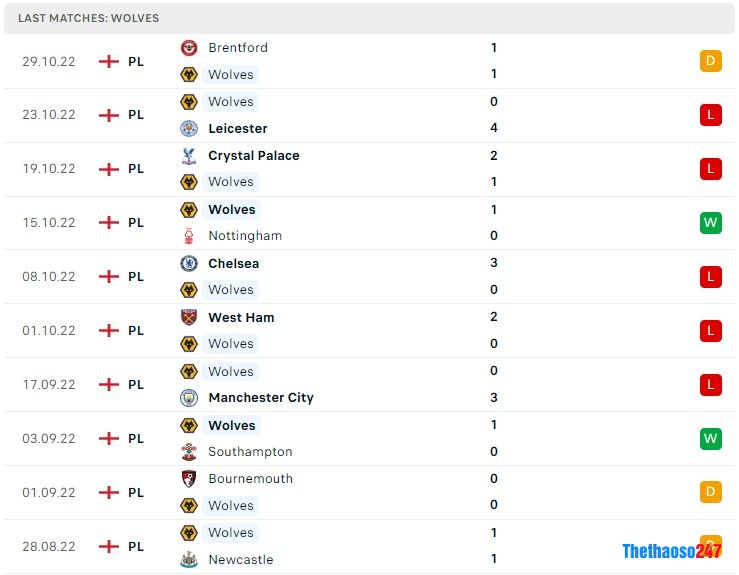Click the loss badge for Chelsea match
This screenshot has width=739, height=575.
pyautogui.click(x=710, y=277)
